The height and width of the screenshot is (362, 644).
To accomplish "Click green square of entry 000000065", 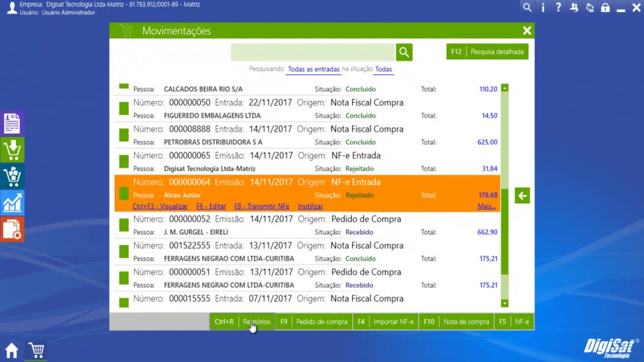I will (x=124, y=162).
